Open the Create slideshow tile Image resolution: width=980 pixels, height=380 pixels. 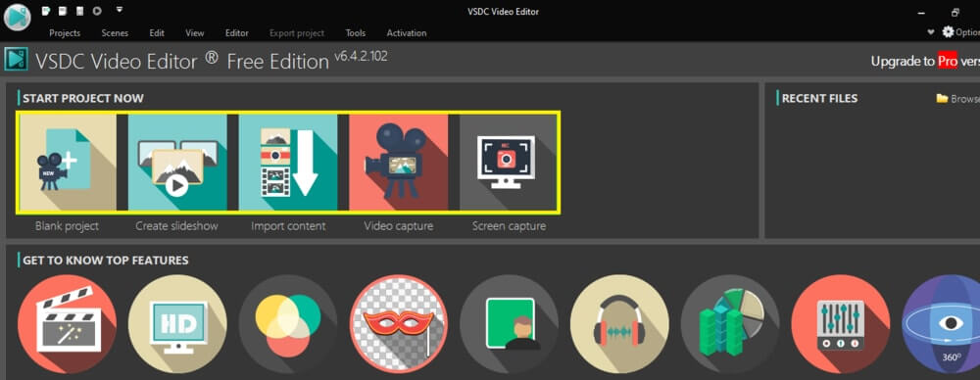click(177, 163)
